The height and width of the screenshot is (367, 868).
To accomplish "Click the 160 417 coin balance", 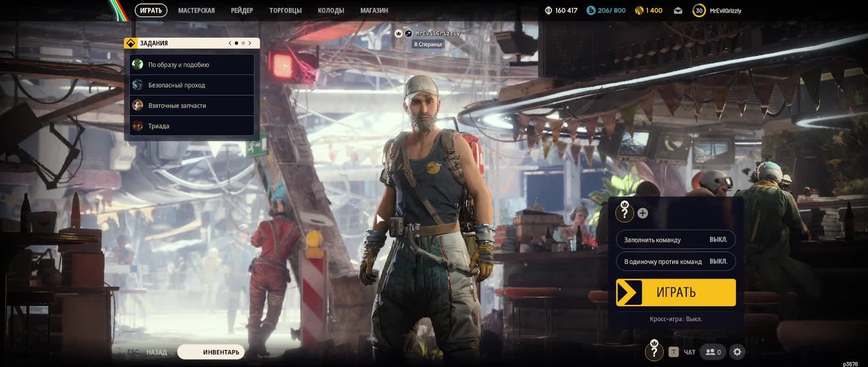I will click(566, 10).
